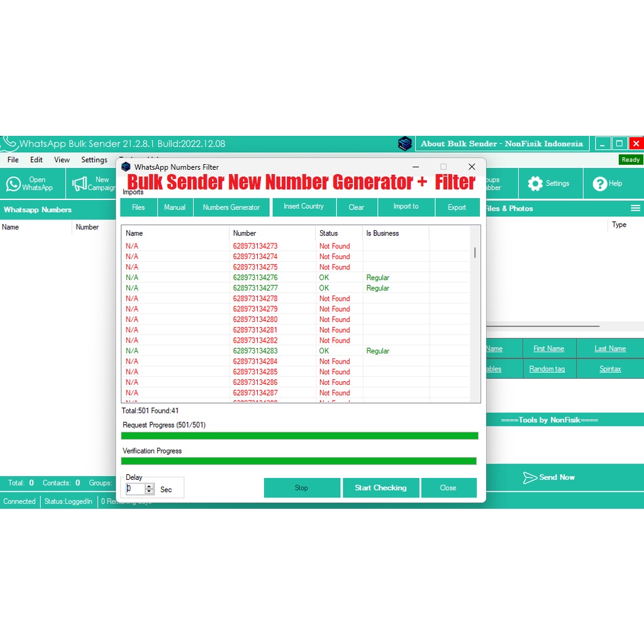Sort by the Status column header
Screen dimensions: 644x644
click(x=339, y=233)
